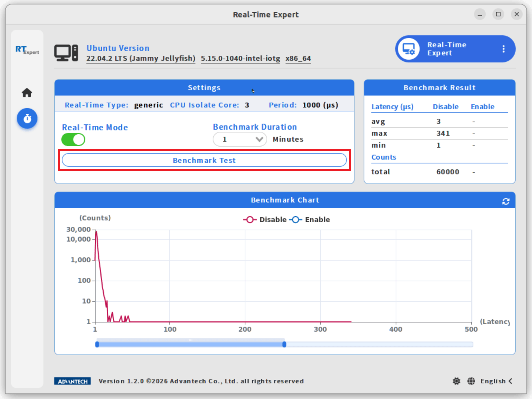532x399 pixels.
Task: Maximize the Real-Time Expert window
Action: [x=498, y=14]
